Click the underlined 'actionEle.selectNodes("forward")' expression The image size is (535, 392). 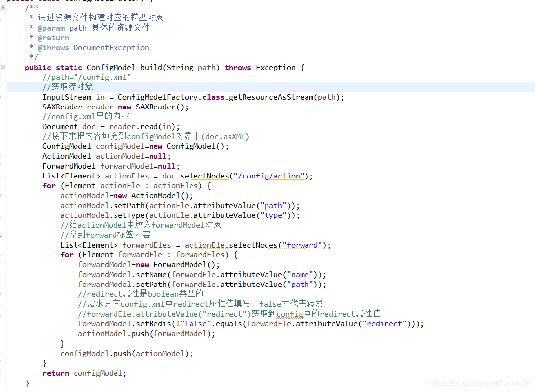coord(255,246)
